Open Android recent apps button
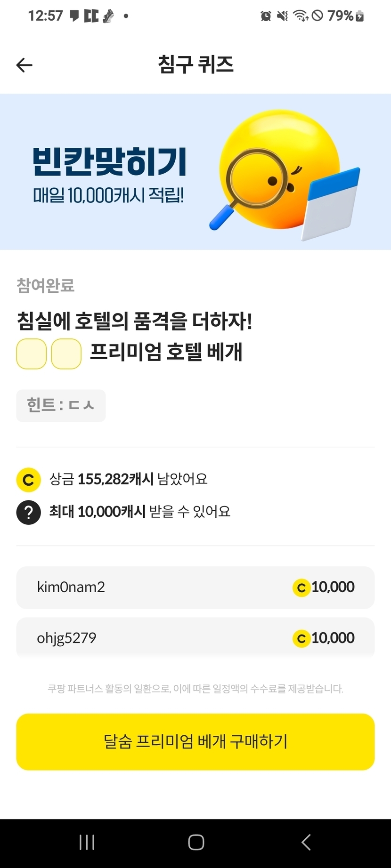391x868 pixels. pyautogui.click(x=87, y=842)
